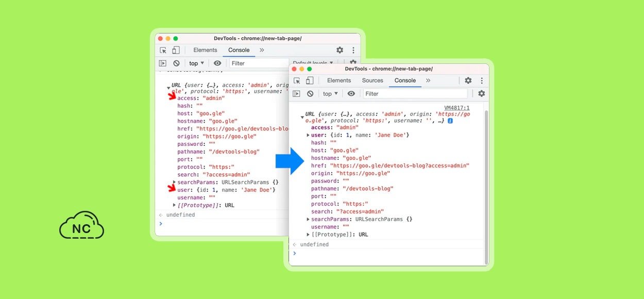Open settings gear in back DevTools window tab bar
Image resolution: width=644 pixels, height=299 pixels.
coord(340,50)
